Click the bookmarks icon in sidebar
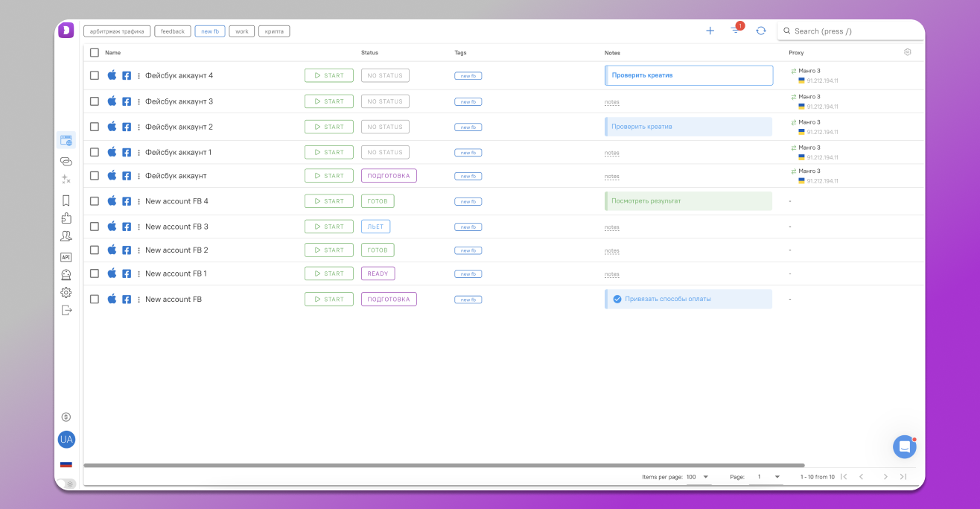 [x=66, y=200]
